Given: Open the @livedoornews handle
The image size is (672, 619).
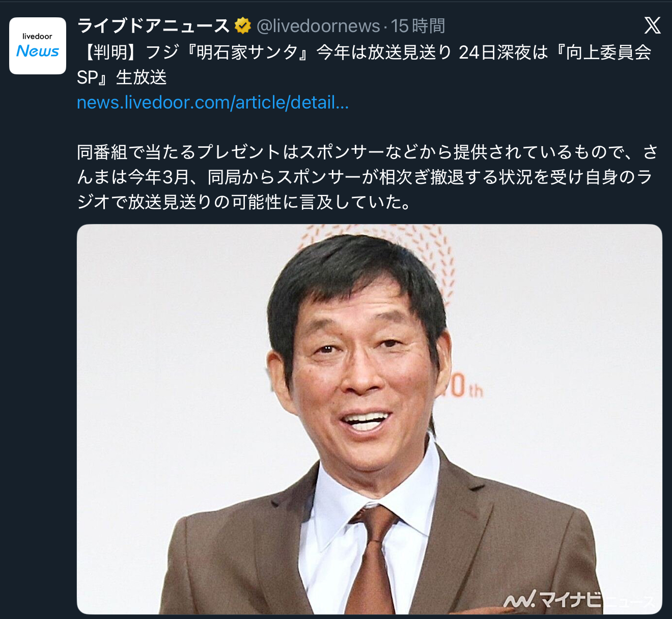Looking at the screenshot, I should 318,25.
